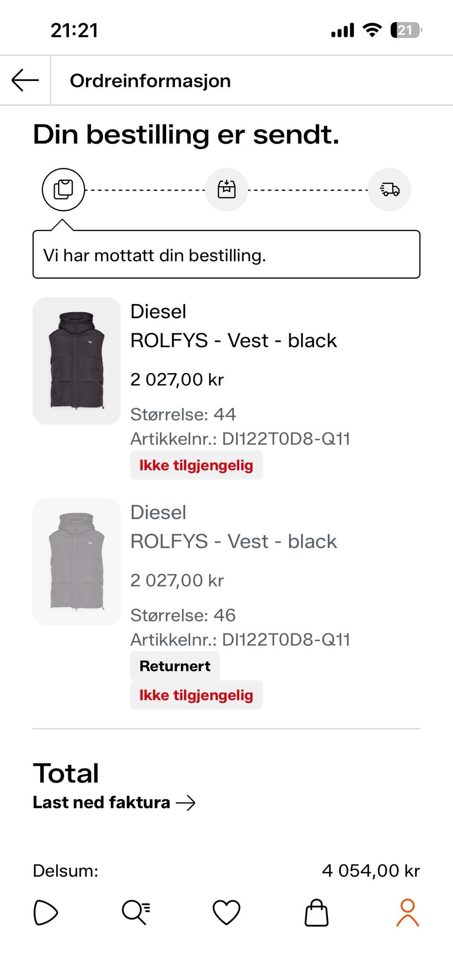The image size is (453, 980).
Task: Open size 44 vest product thumbnail
Action: pos(76,361)
